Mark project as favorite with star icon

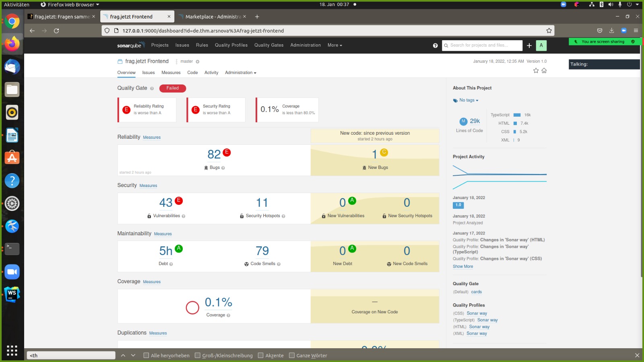click(536, 71)
